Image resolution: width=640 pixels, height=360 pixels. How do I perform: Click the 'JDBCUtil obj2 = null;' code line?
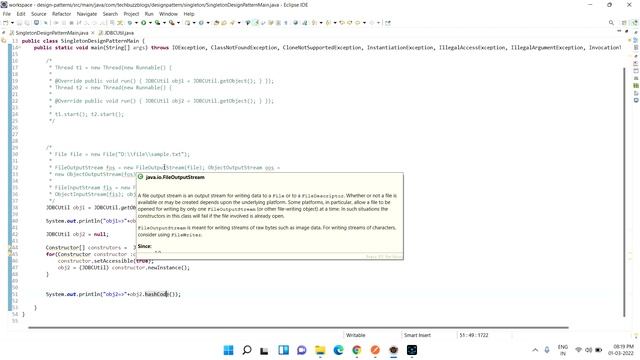coord(78,234)
